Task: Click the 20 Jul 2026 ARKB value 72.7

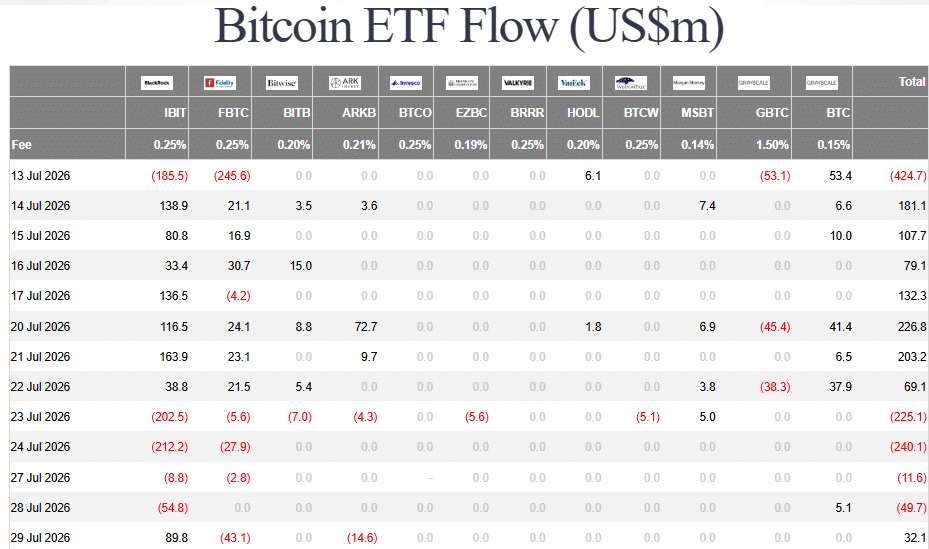Action: coord(366,327)
